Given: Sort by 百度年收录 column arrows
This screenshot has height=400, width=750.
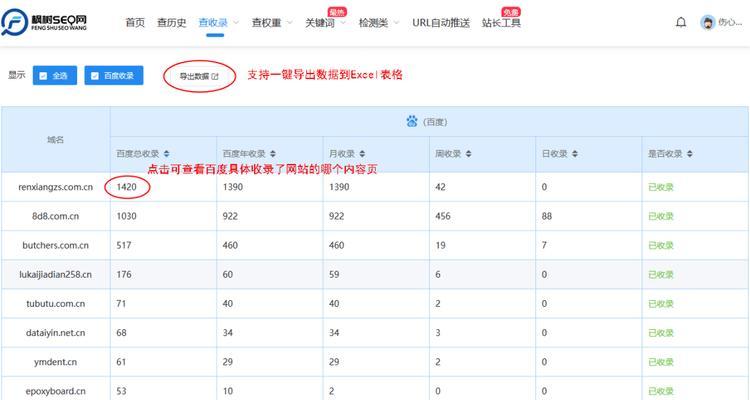Looking at the screenshot, I should tap(274, 154).
